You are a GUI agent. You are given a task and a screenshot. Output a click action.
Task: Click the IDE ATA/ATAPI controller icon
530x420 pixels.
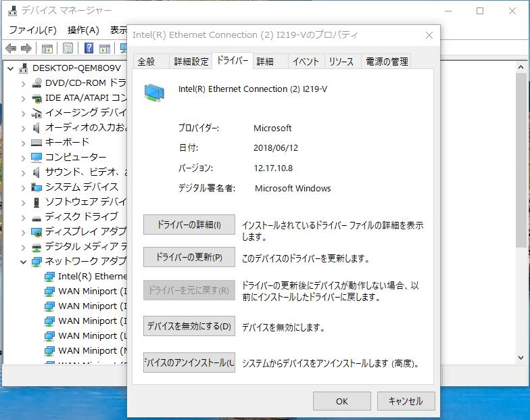pos(37,98)
